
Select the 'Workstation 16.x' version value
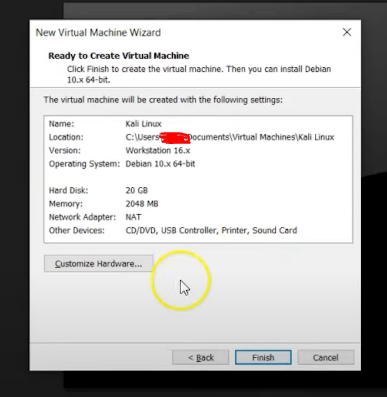(158, 150)
